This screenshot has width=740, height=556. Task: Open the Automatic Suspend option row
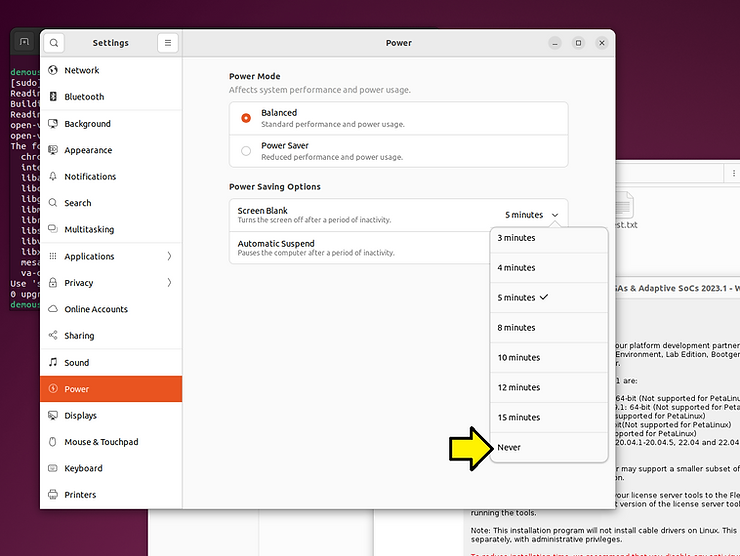click(358, 248)
